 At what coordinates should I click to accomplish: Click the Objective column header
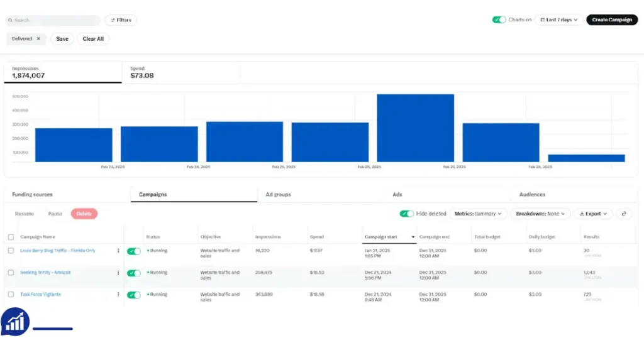(x=211, y=237)
